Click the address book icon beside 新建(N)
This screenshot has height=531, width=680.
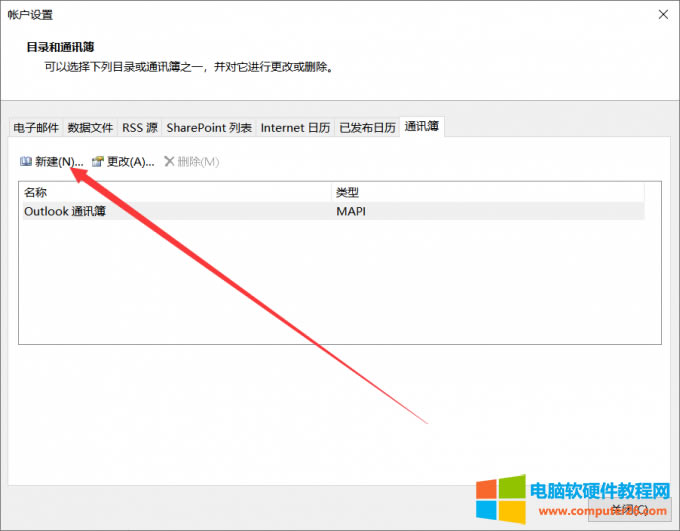click(x=25, y=162)
